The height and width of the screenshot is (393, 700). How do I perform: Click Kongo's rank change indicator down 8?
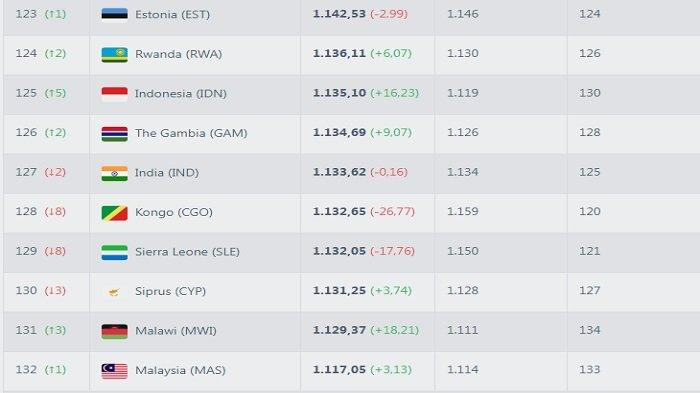(55, 211)
